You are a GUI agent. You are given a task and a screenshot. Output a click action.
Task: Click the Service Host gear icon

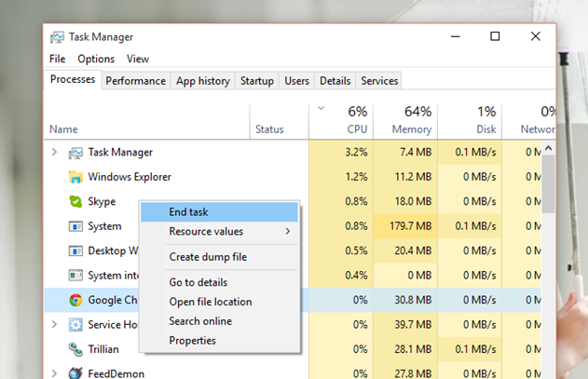pyautogui.click(x=75, y=325)
